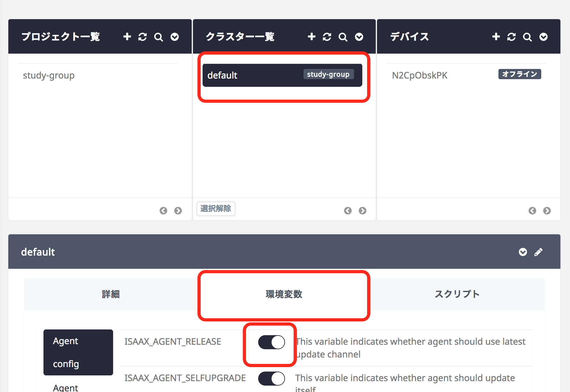Image resolution: width=570 pixels, height=392 pixels.
Task: Go to previous page of project list
Action: tap(163, 211)
